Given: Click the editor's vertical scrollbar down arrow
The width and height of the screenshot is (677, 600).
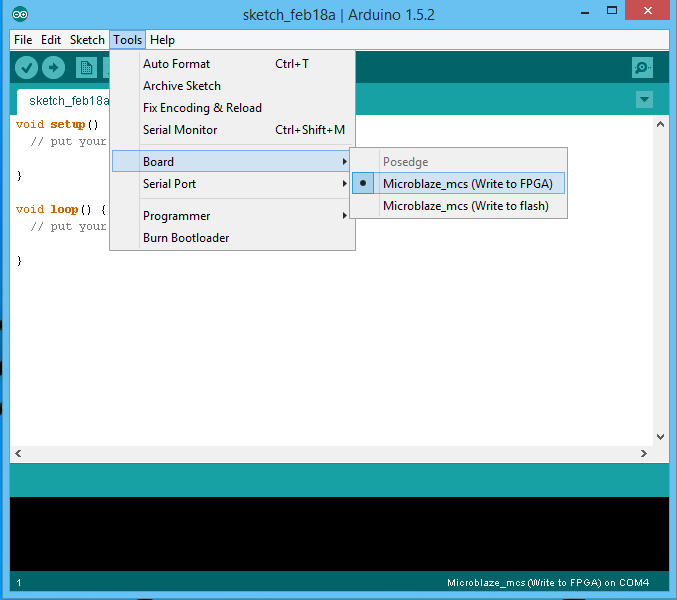Looking at the screenshot, I should [660, 437].
